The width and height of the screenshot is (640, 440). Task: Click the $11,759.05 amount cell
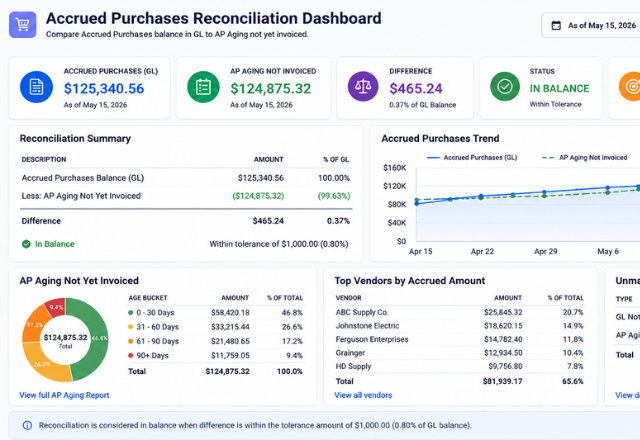pos(230,356)
